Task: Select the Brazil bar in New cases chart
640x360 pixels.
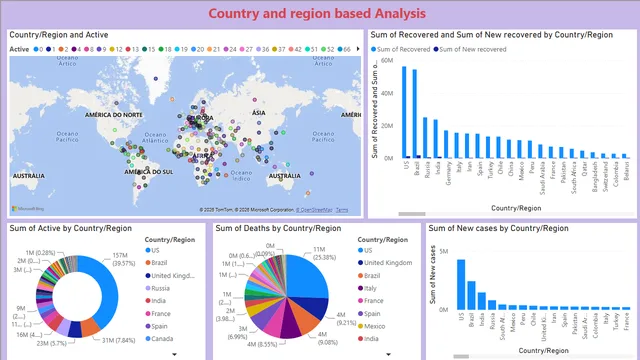Action: [x=471, y=296]
